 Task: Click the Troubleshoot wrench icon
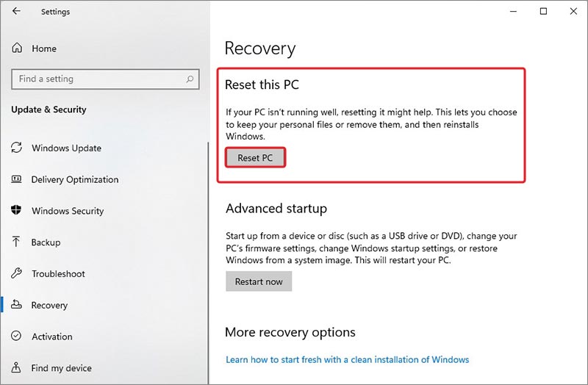(x=16, y=273)
